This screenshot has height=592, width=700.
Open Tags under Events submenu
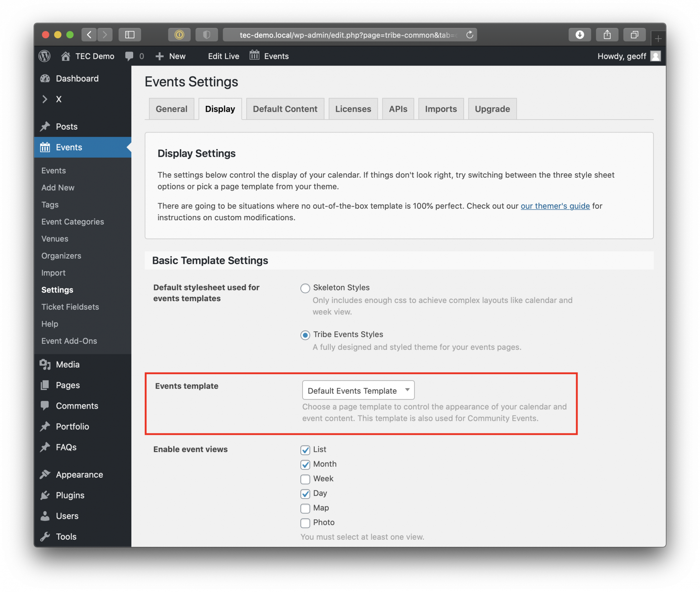point(50,205)
